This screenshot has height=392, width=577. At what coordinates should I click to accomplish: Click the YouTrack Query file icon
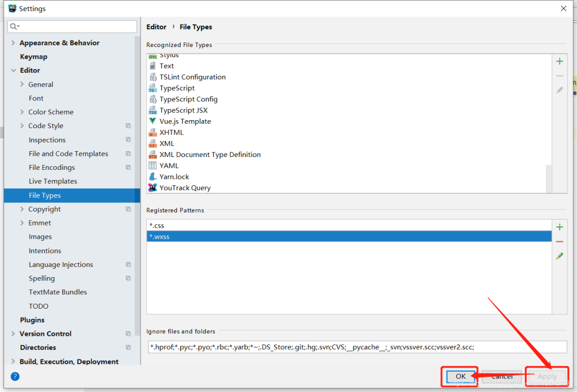coord(152,187)
